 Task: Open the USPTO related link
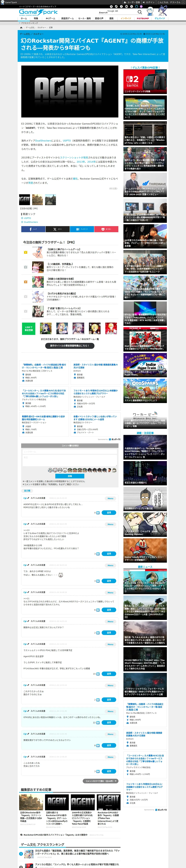coord(27,218)
